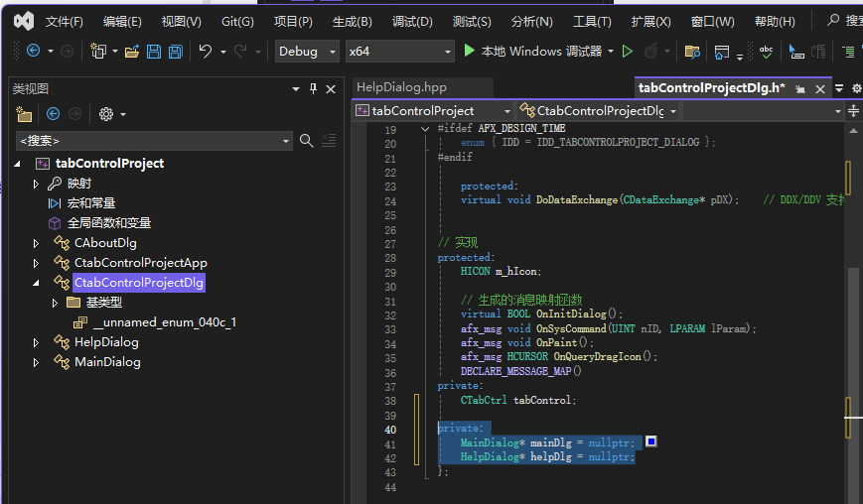
Task: Select the MainDialog class entry
Action: pyautogui.click(x=107, y=362)
